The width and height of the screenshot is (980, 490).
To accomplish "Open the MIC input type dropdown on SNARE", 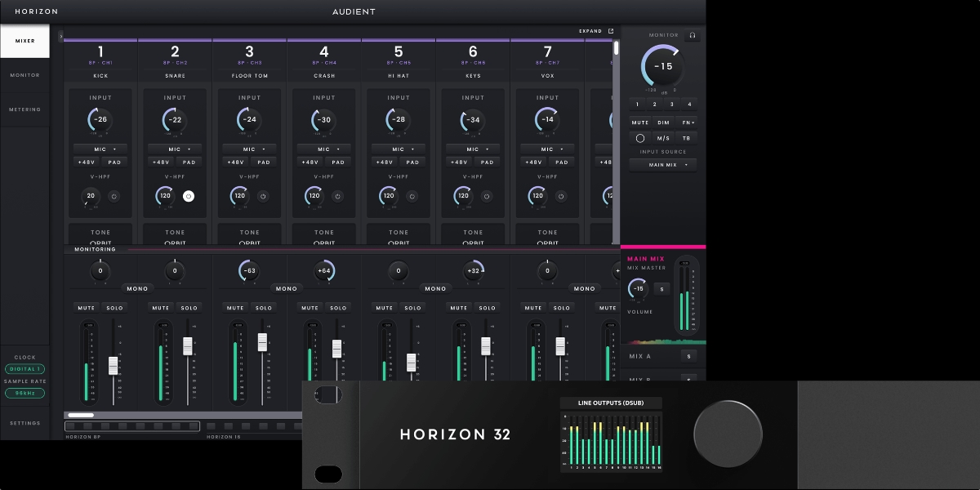I will pyautogui.click(x=175, y=149).
